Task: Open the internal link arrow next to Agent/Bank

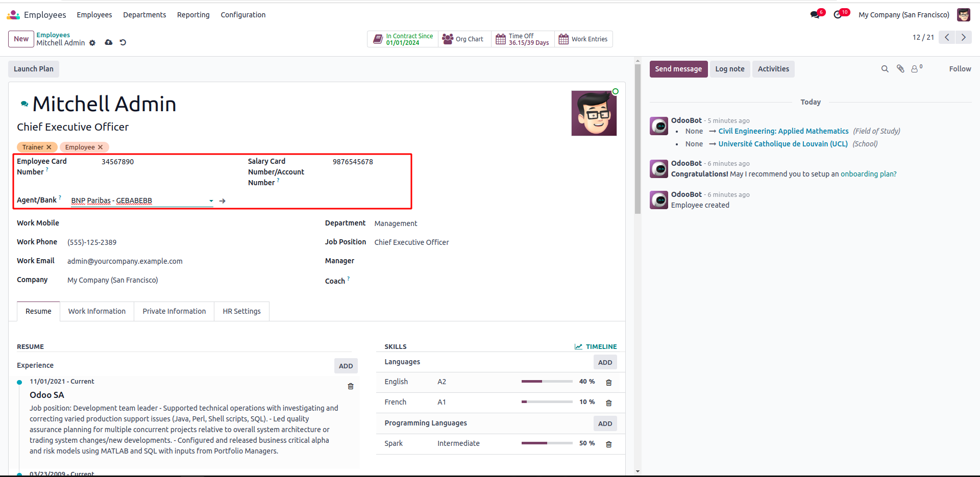Action: coord(223,201)
